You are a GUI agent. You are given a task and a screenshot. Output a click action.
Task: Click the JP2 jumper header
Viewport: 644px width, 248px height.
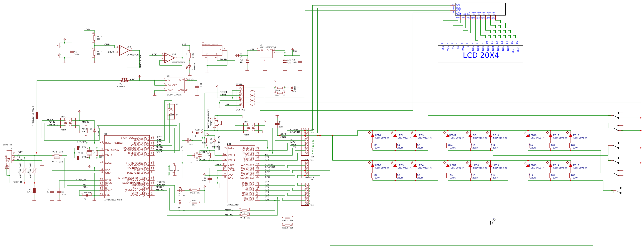point(171,112)
